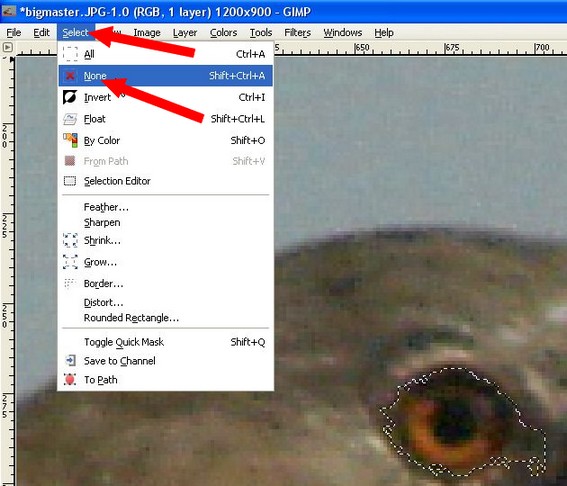Open the Help menu
Image resolution: width=567 pixels, height=486 pixels.
pyautogui.click(x=384, y=33)
